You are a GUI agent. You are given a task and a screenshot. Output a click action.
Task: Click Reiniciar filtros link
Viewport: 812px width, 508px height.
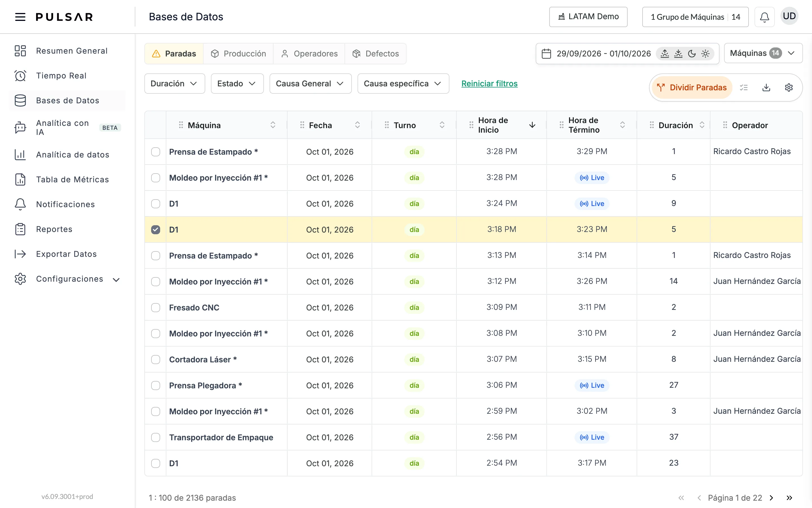489,84
